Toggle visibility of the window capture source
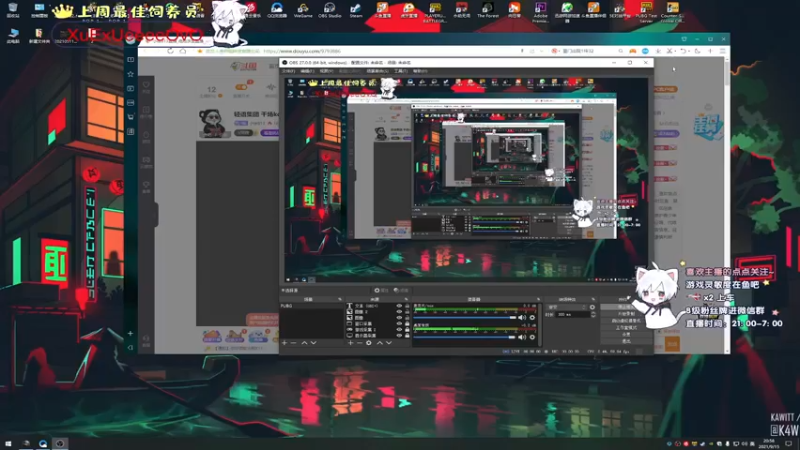Screen dimensions: 800x450 click(399, 323)
